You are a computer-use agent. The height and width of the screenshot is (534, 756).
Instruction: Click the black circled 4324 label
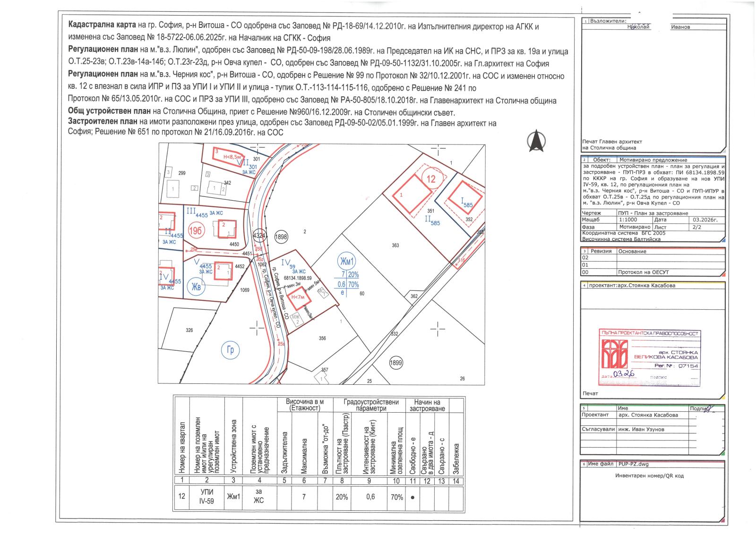260,235
